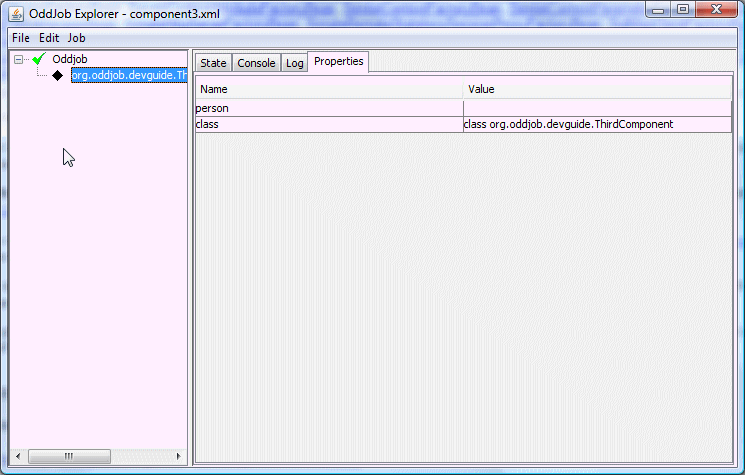Open the Job menu

[77, 37]
